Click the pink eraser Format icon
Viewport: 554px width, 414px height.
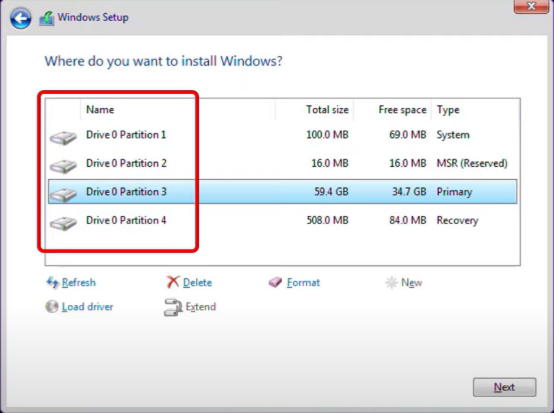275,282
